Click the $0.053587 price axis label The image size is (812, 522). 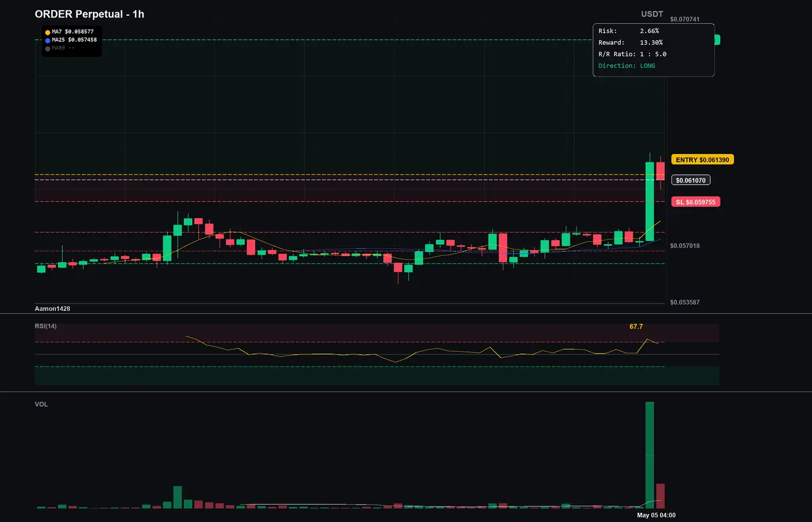tap(684, 302)
